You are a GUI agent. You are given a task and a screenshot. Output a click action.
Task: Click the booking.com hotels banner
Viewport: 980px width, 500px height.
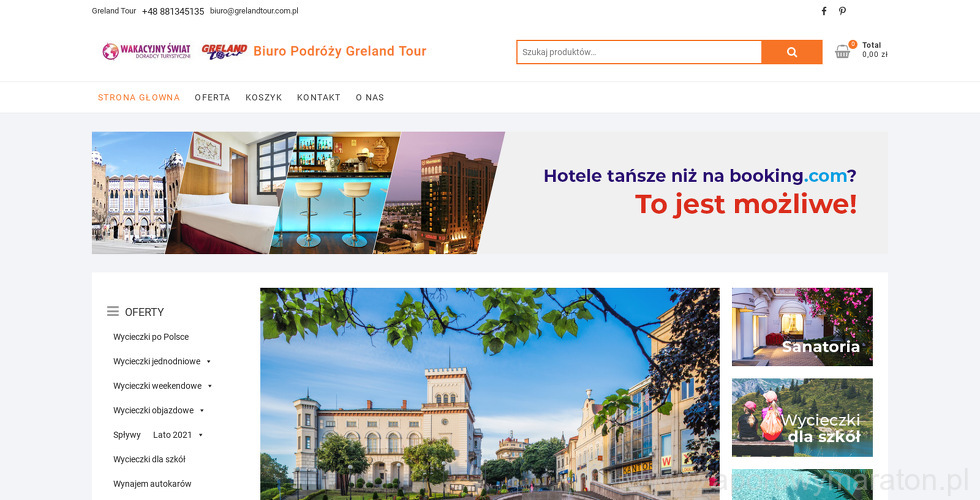point(490,192)
